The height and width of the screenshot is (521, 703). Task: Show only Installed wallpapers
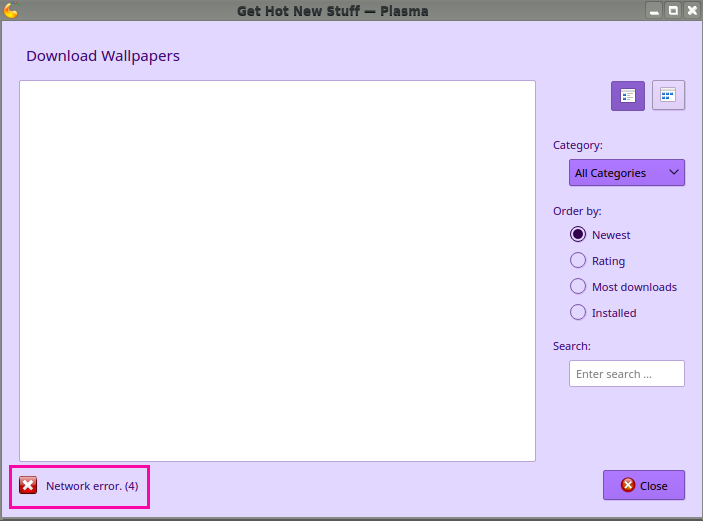[x=578, y=313]
